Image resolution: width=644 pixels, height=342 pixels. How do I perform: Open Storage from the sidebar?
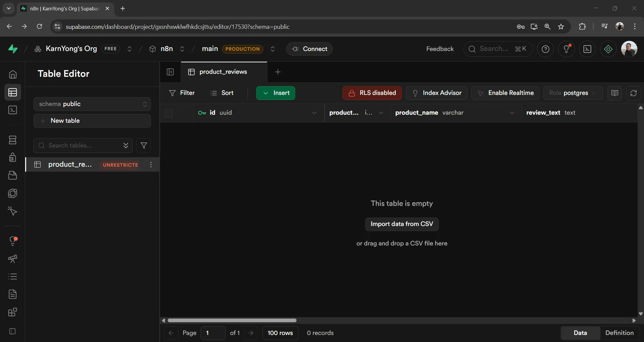(x=13, y=175)
